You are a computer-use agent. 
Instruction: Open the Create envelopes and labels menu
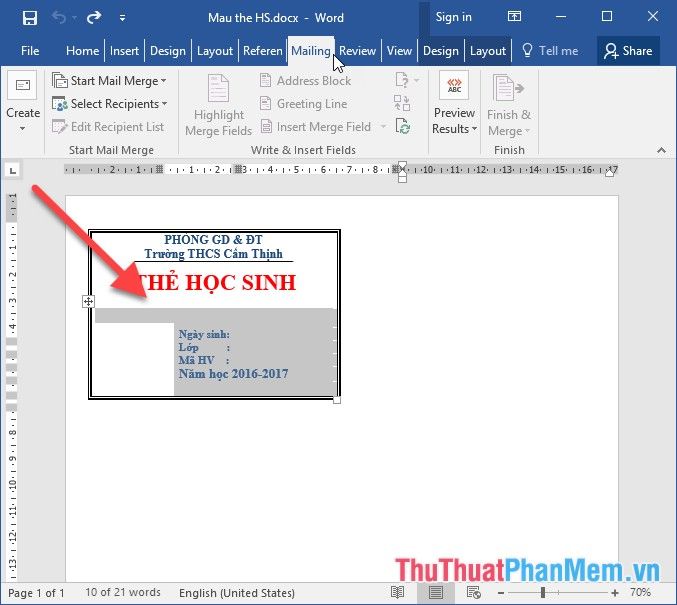pos(23,102)
